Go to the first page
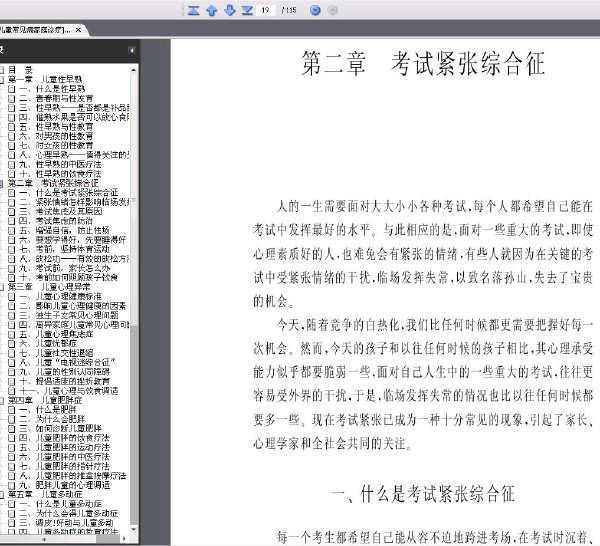600x546 pixels. click(194, 10)
